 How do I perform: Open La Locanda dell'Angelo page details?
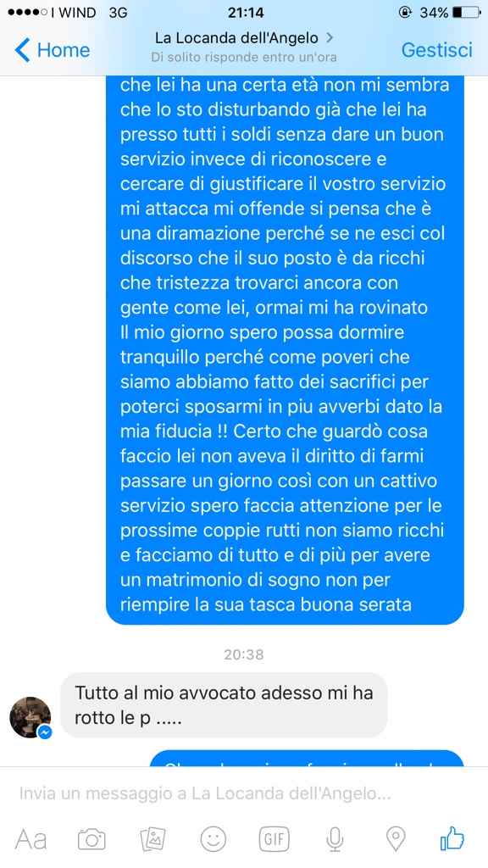[x=243, y=37]
